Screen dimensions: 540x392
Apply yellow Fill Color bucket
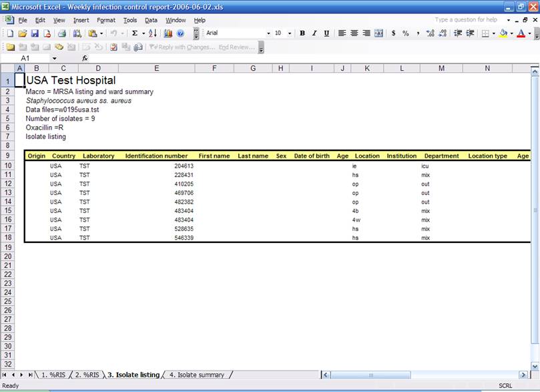(x=503, y=33)
